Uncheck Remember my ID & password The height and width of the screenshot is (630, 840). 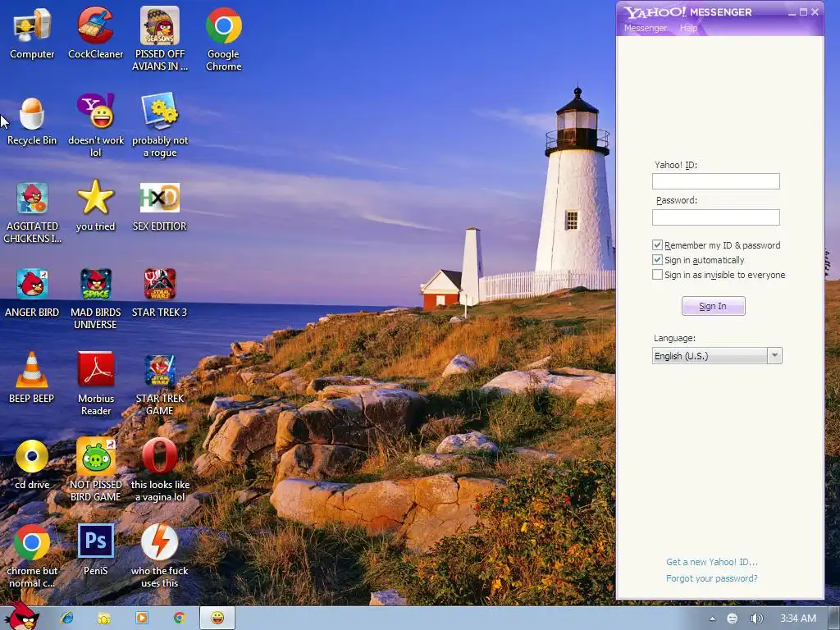coord(657,244)
